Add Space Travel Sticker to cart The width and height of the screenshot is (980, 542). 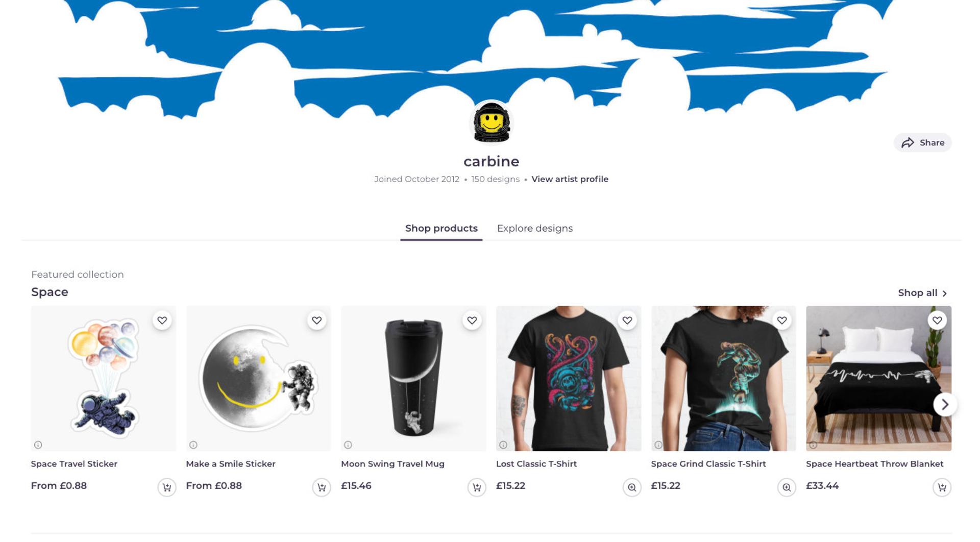166,487
